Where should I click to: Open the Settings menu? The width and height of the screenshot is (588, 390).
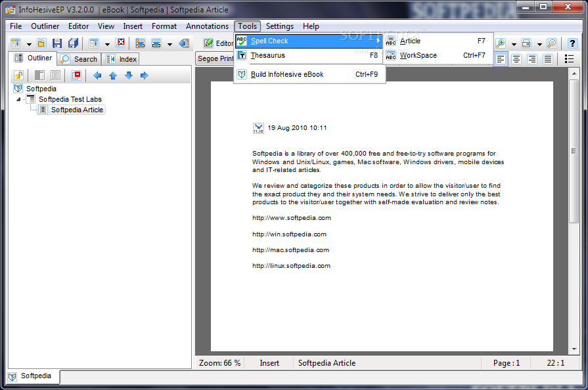click(280, 26)
